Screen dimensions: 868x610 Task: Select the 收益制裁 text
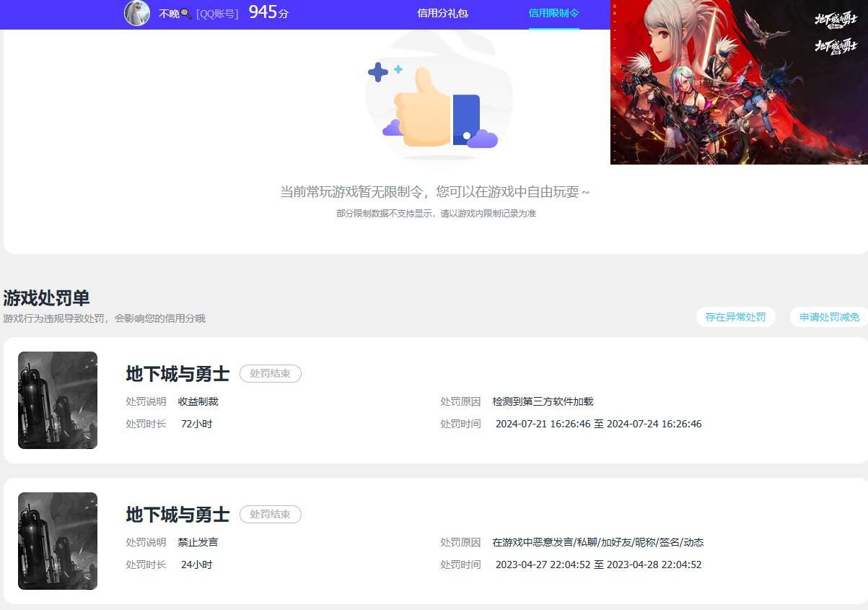(x=198, y=401)
